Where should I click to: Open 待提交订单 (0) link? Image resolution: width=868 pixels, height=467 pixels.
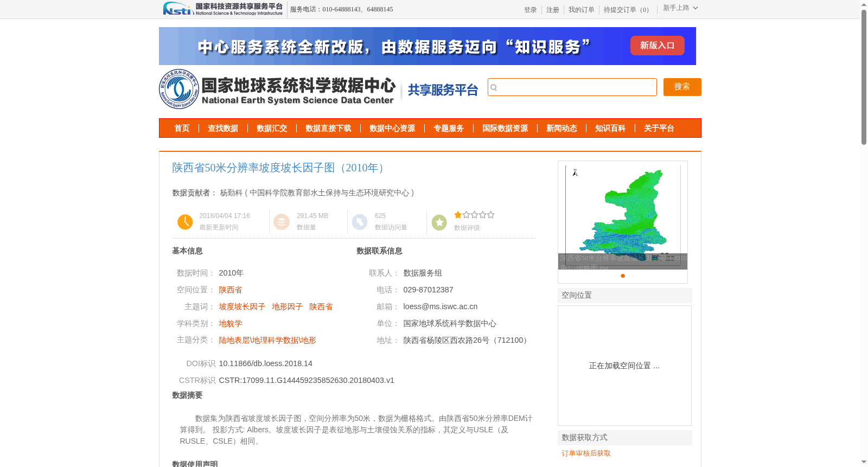pyautogui.click(x=628, y=10)
